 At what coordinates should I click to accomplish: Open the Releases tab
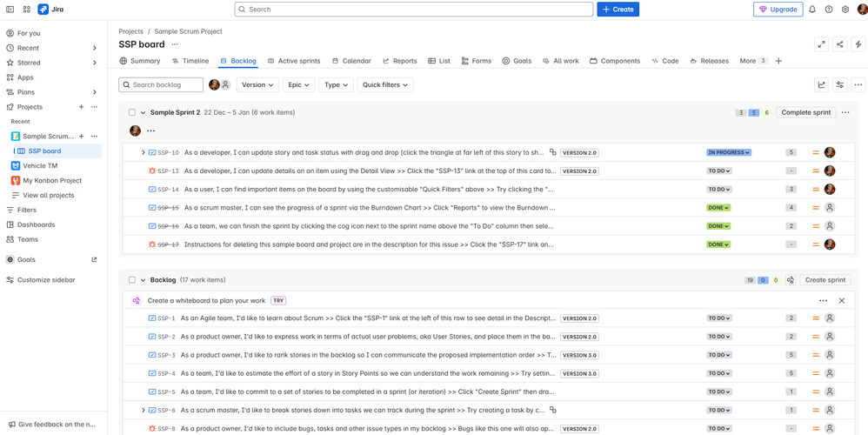coord(709,61)
